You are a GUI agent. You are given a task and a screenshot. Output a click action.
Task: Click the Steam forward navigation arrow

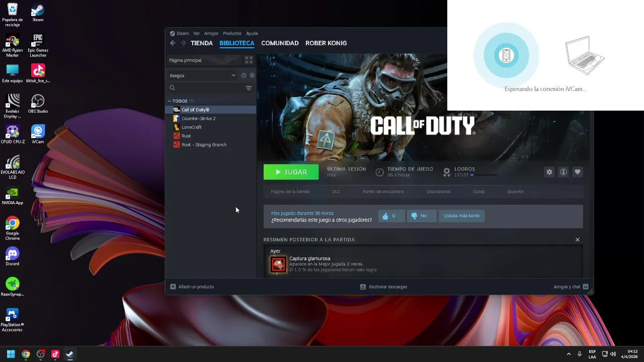pos(183,43)
